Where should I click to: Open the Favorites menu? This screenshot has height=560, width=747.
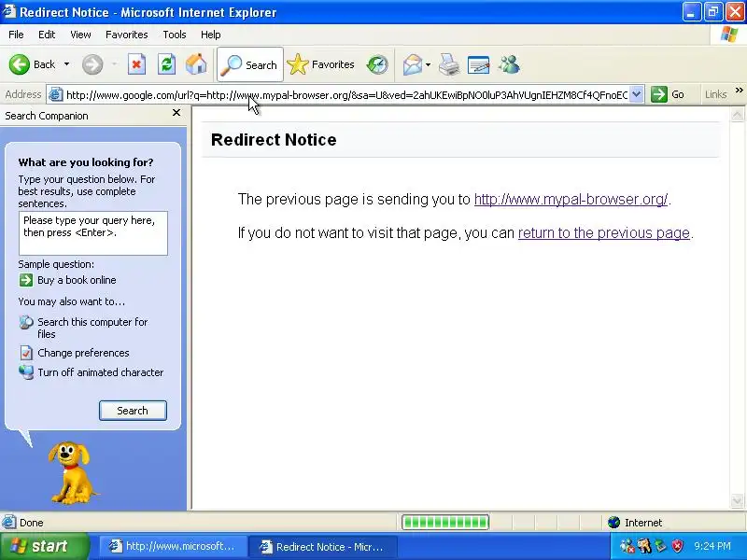click(127, 35)
